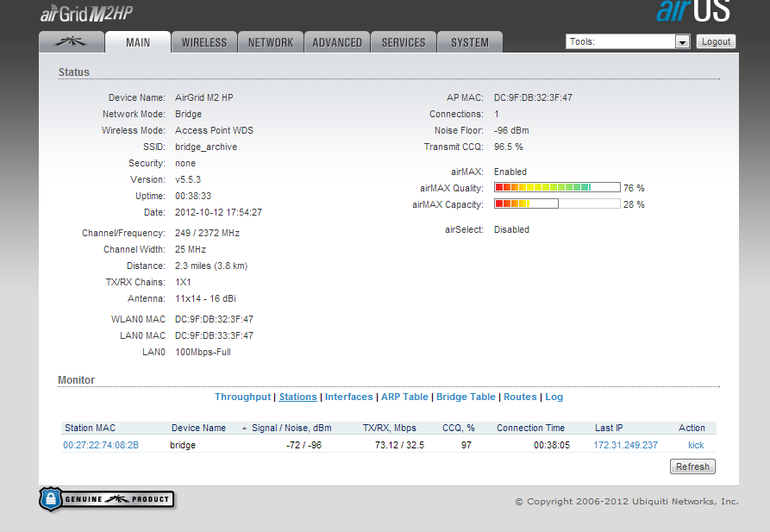Image resolution: width=770 pixels, height=532 pixels.
Task: Sort by Signal / Noise, dBm header
Action: (x=291, y=428)
